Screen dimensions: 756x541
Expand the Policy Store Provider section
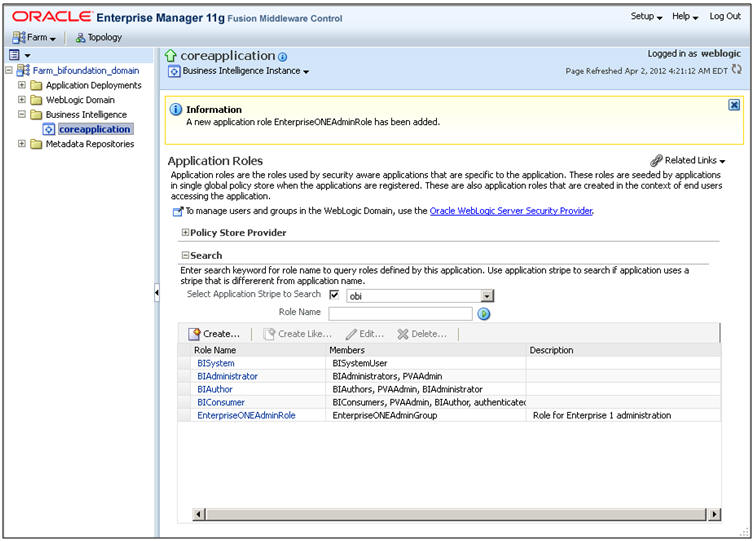pos(185,232)
